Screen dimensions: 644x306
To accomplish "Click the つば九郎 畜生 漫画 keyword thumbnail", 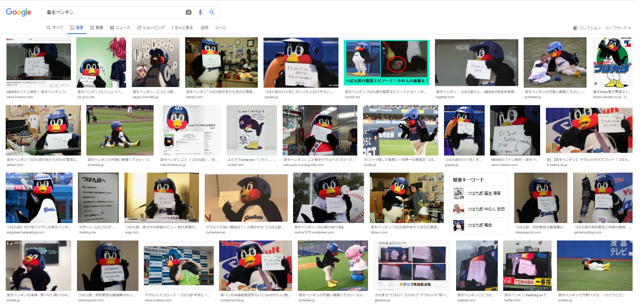I will click(458, 193).
